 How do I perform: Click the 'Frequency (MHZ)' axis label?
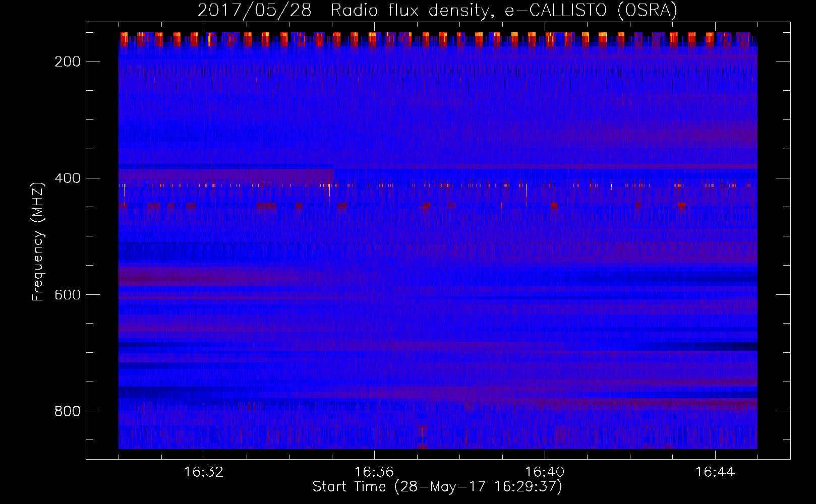click(x=38, y=241)
